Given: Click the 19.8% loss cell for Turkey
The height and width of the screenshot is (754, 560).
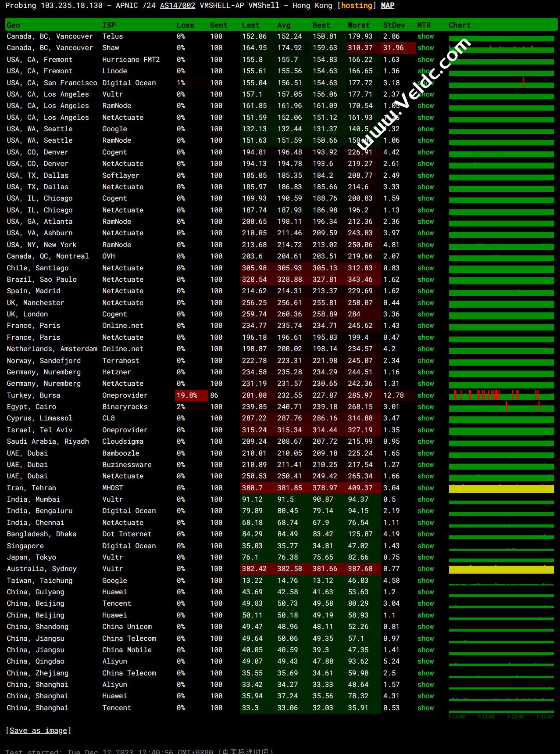Looking at the screenshot, I should 187,395.
